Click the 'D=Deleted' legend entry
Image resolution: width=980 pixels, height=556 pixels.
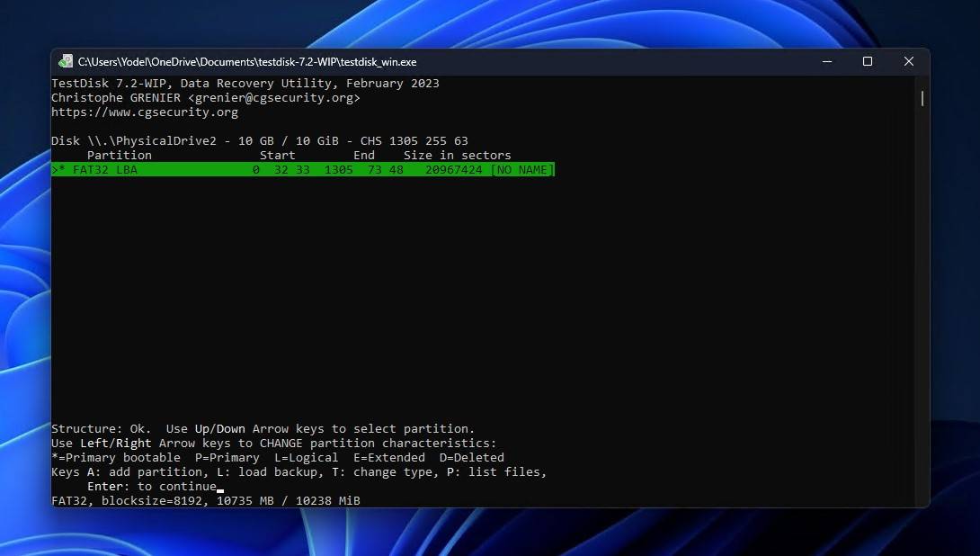[471, 458]
